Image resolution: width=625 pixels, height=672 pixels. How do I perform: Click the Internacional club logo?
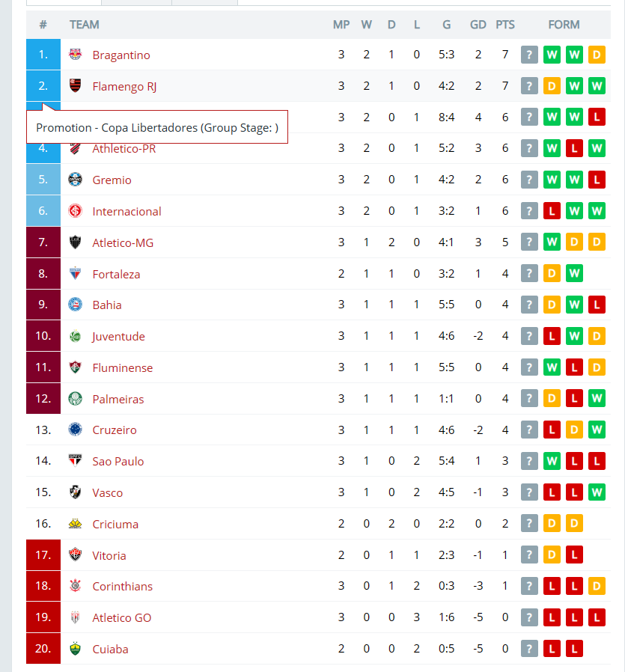(76, 211)
